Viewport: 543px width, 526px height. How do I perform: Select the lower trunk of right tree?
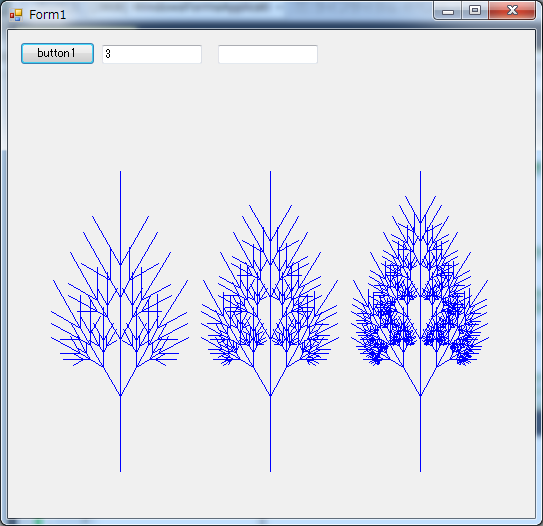pyautogui.click(x=420, y=434)
